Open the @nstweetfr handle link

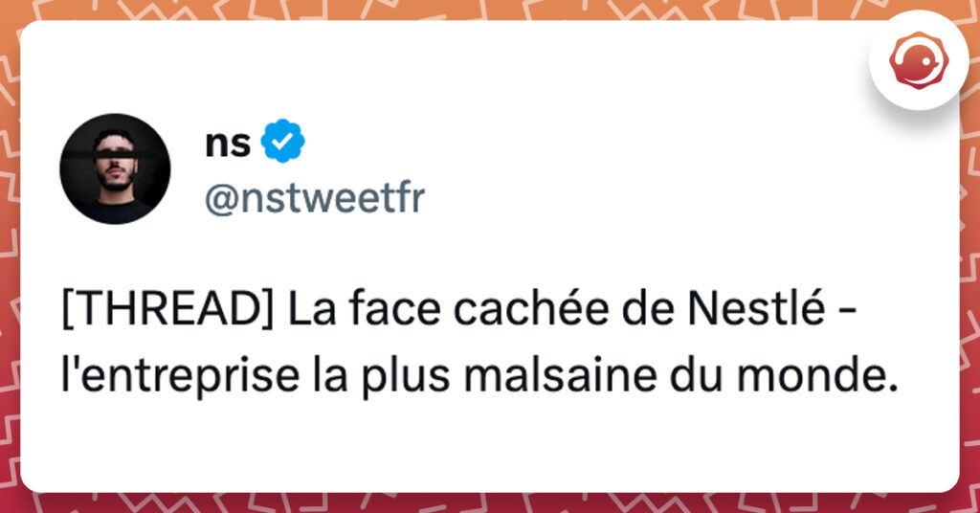pos(315,199)
